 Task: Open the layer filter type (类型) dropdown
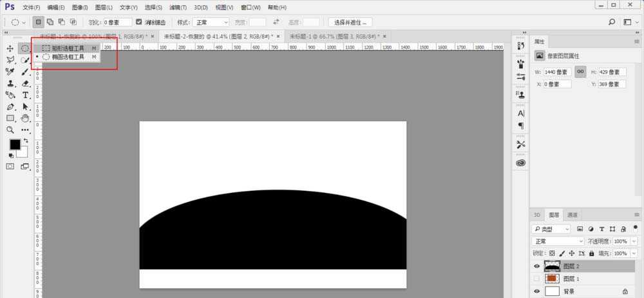click(551, 228)
